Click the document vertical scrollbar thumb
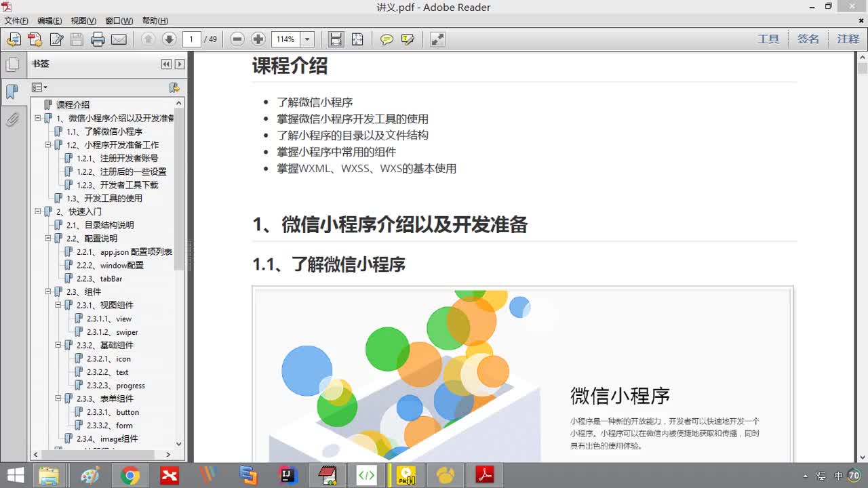This screenshot has height=488, width=868. (x=862, y=68)
